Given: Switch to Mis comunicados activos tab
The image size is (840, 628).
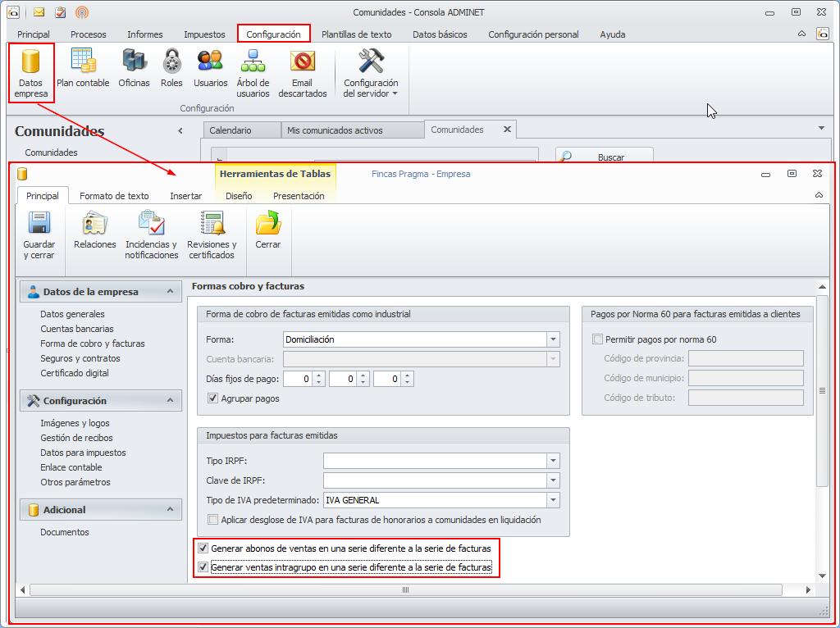Looking at the screenshot, I should click(x=353, y=130).
